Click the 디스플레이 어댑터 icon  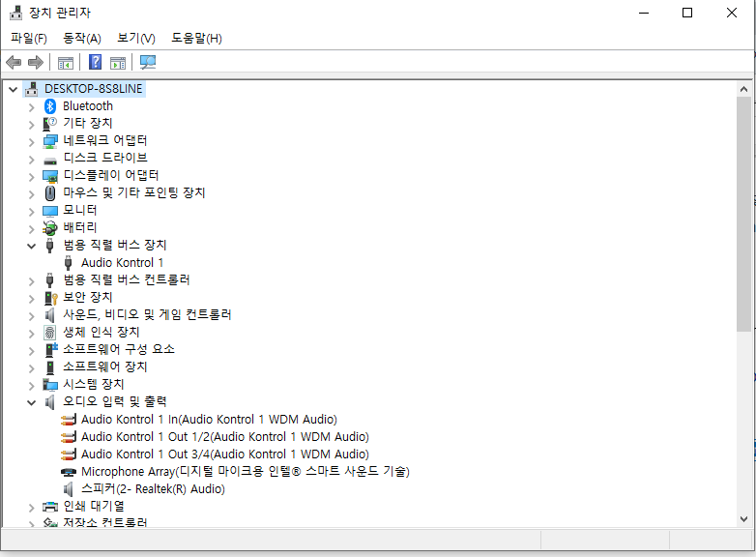point(50,176)
